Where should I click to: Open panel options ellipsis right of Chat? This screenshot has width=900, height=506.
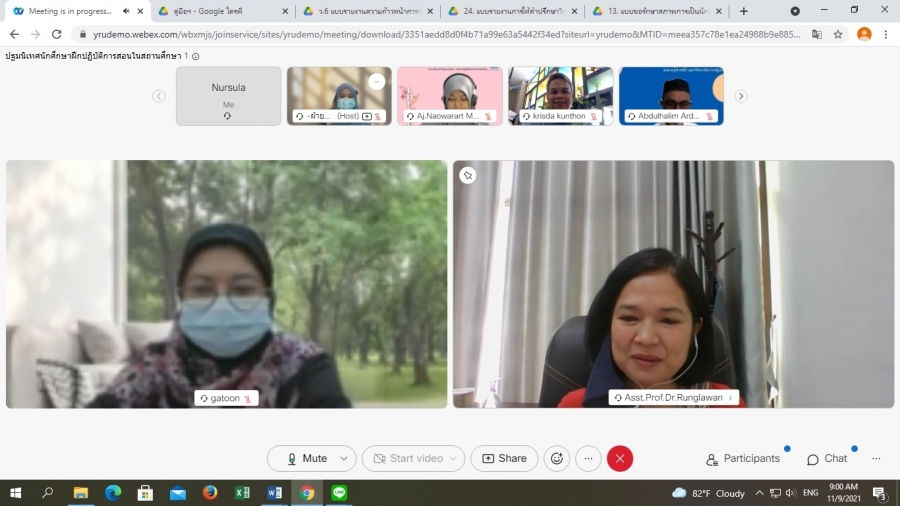click(x=876, y=458)
